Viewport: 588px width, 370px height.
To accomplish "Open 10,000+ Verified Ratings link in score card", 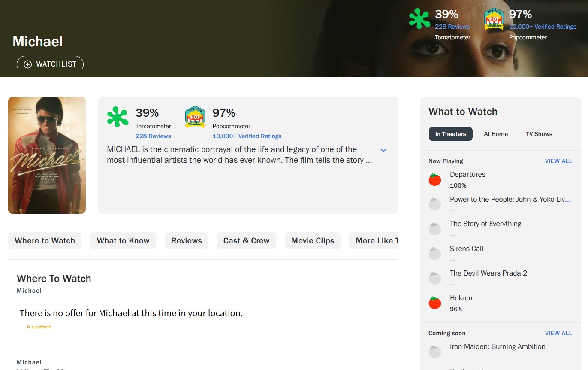I will (x=247, y=136).
